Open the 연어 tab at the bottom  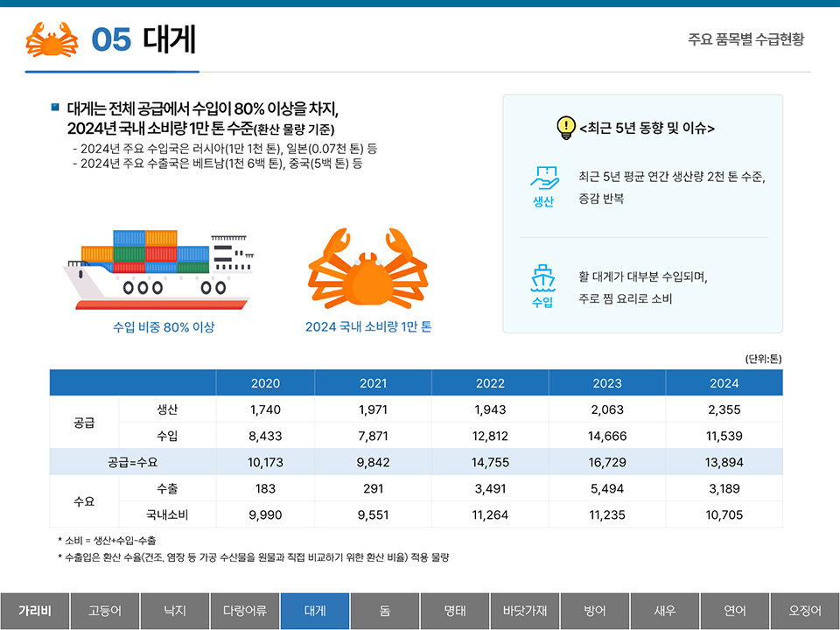click(x=735, y=611)
